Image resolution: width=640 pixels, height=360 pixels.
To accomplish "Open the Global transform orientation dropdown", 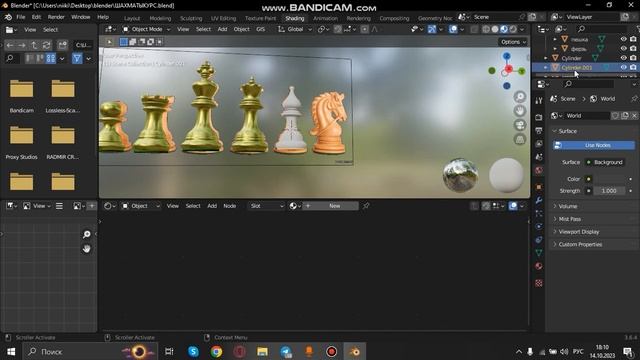I will pos(295,29).
